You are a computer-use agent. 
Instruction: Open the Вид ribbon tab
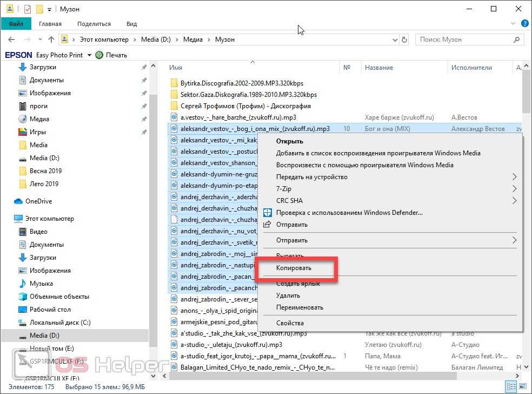point(131,24)
